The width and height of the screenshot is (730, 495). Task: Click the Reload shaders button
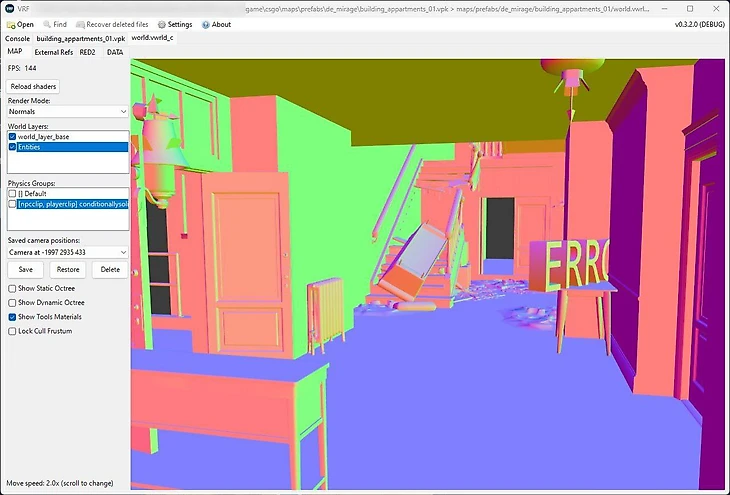tap(33, 86)
